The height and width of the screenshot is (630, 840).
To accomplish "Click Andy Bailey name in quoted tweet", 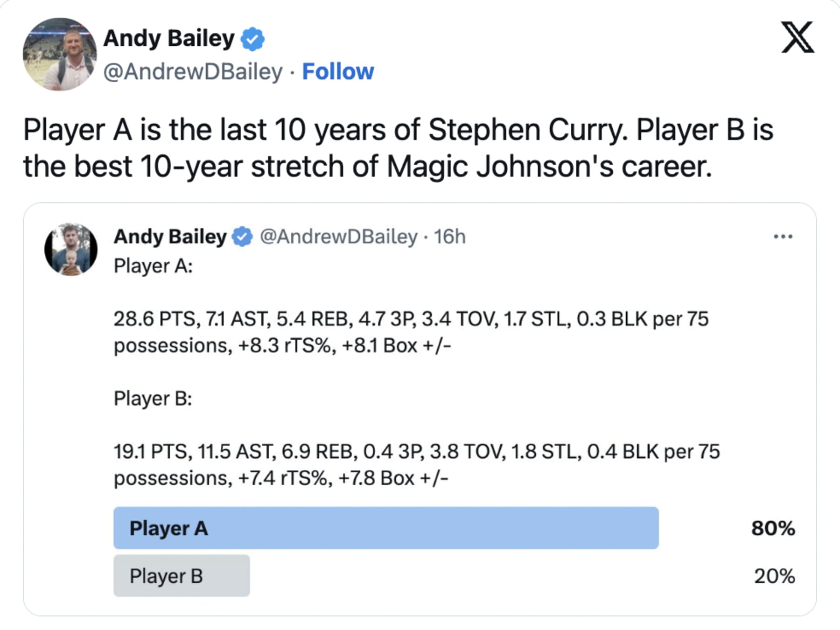I will click(170, 237).
